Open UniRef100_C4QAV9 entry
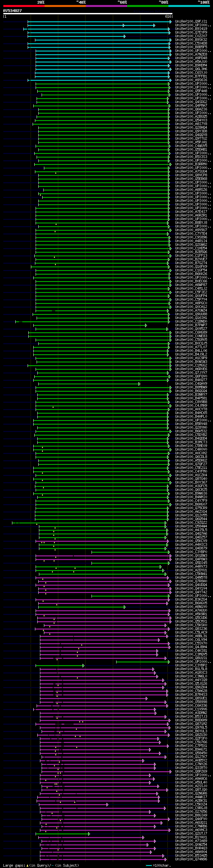Viewport: 213px width, 868px height. (x=191, y=384)
